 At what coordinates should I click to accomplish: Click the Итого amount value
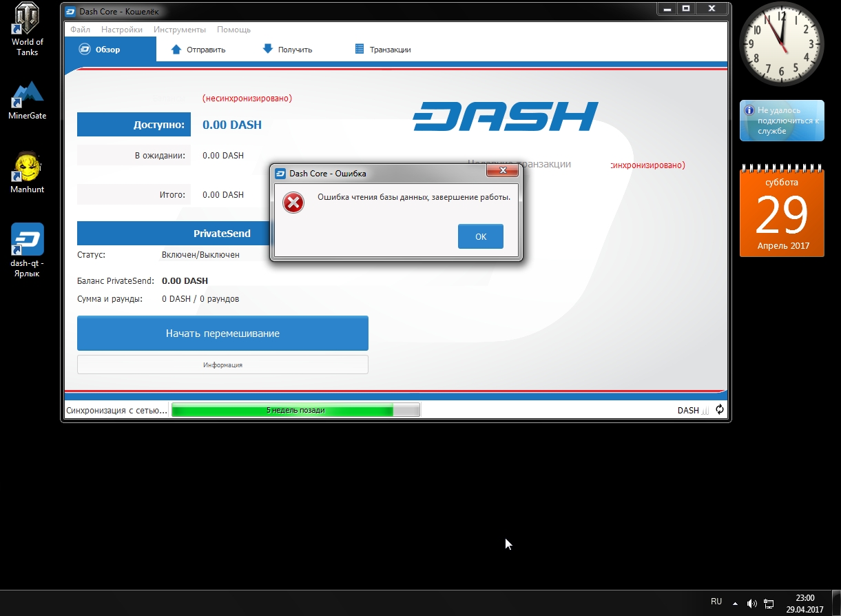(223, 195)
